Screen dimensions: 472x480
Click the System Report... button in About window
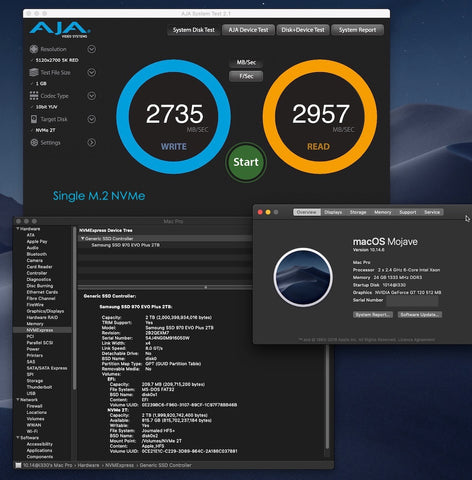(373, 315)
